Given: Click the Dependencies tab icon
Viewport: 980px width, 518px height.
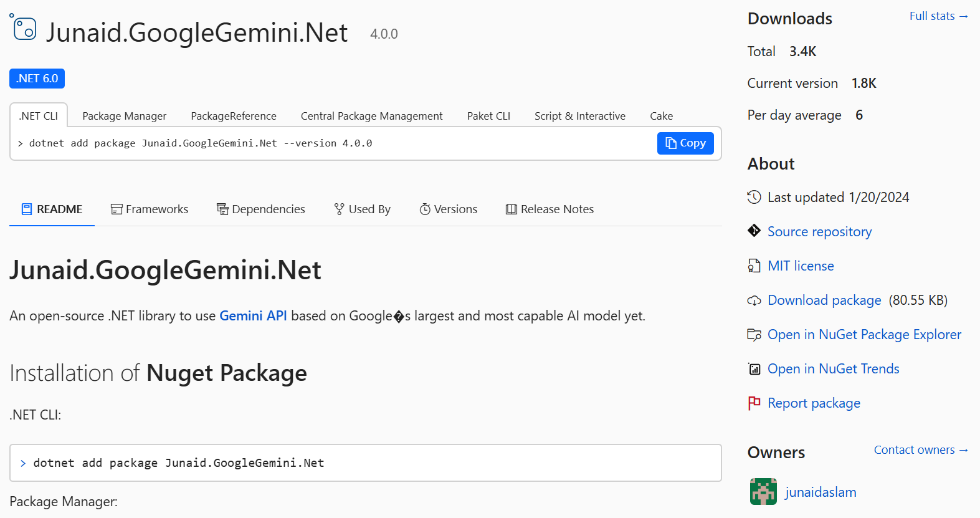Looking at the screenshot, I should pyautogui.click(x=222, y=209).
